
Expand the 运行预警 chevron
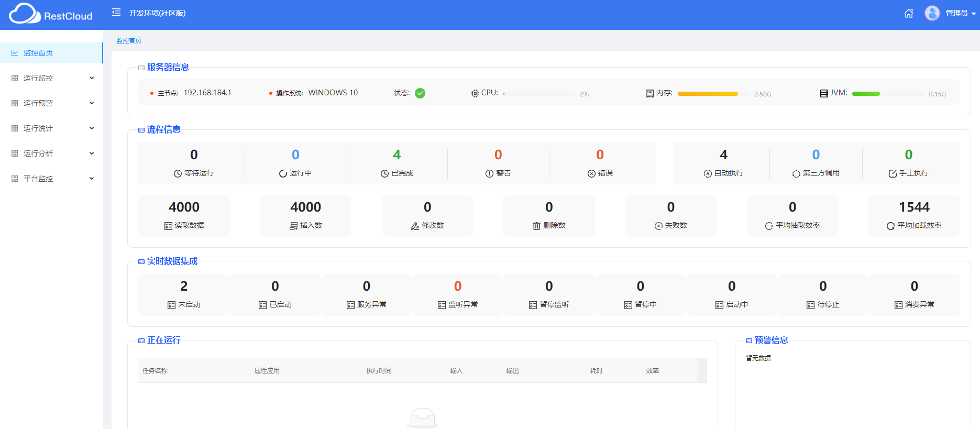pos(92,103)
